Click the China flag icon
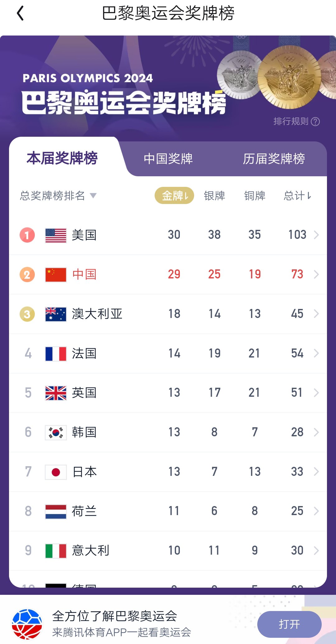 [56, 275]
